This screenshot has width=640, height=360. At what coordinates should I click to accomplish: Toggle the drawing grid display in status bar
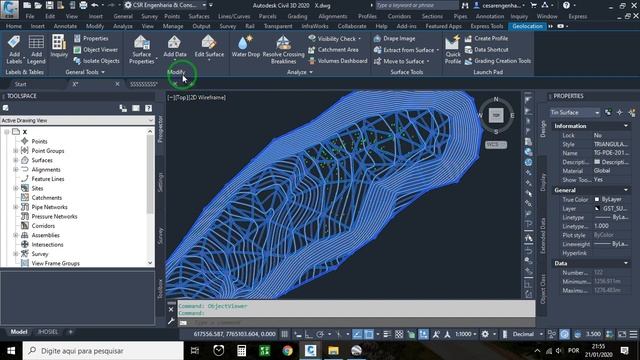284,334
